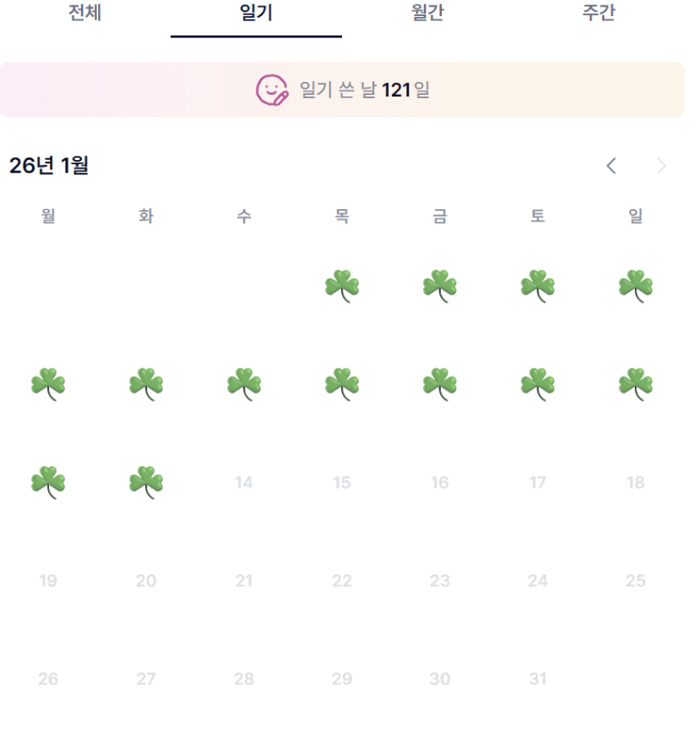Screen dimensions: 700x741
Task: Open the clover entry for January 1
Action: [x=342, y=285]
